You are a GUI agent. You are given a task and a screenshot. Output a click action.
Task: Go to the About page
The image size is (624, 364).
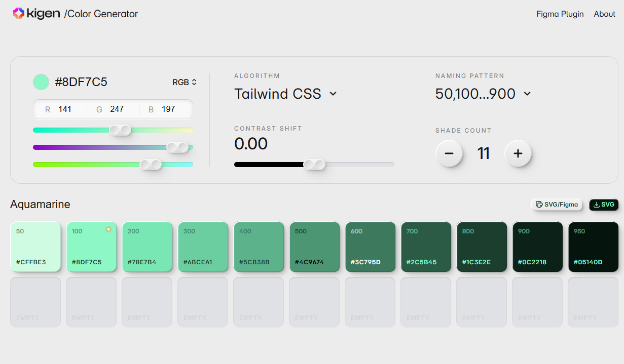(x=605, y=14)
